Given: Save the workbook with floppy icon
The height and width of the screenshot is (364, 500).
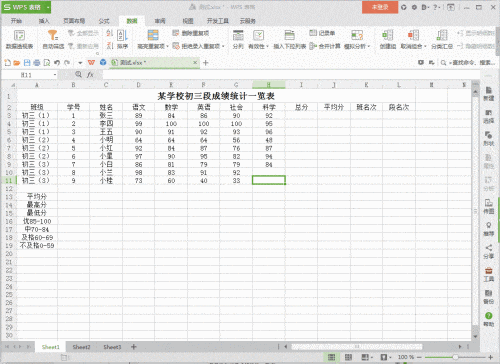Looking at the screenshot, I should (x=27, y=63).
